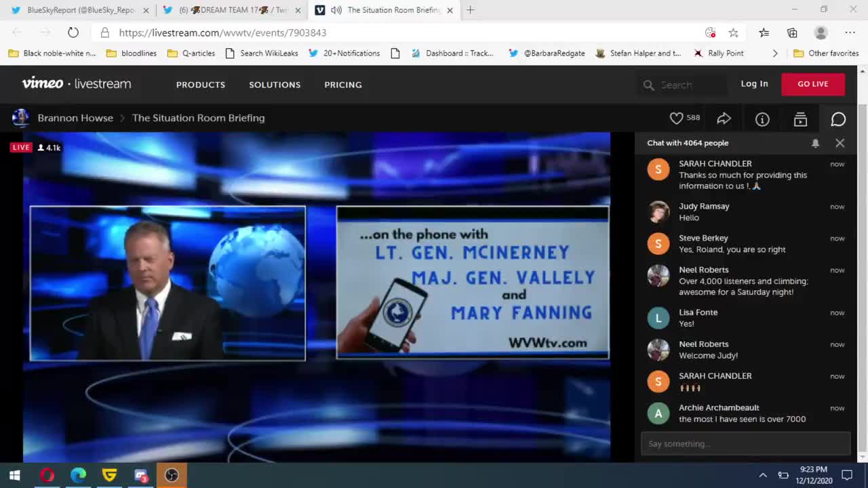Click the GO LIVE button

pyautogui.click(x=813, y=84)
